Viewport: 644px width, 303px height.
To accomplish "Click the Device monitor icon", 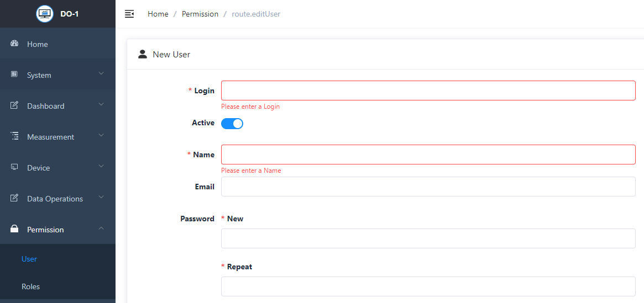I will 15,167.
